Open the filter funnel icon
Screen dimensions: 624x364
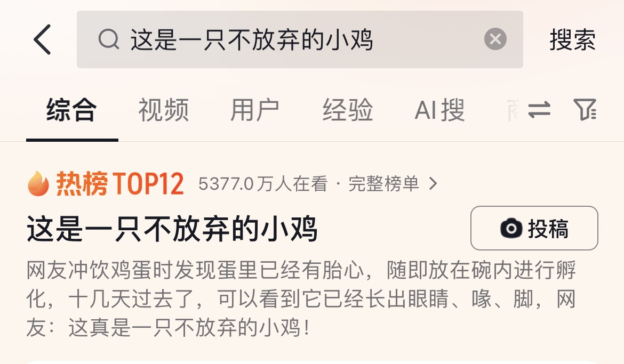click(585, 109)
